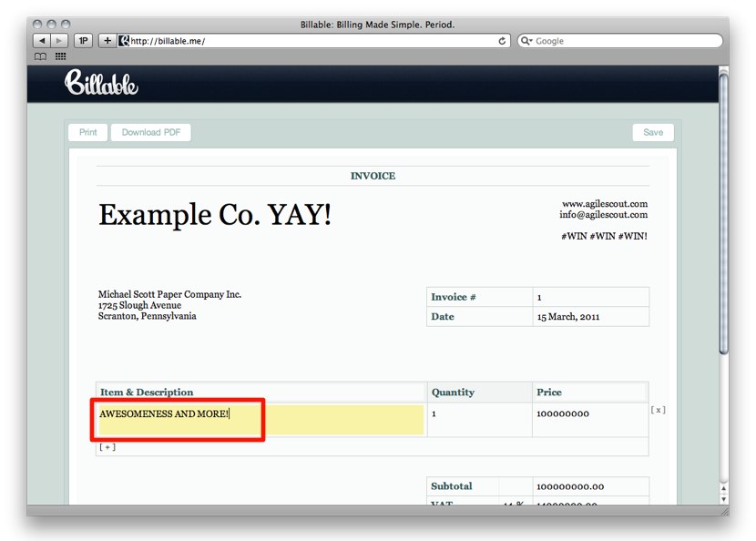Go forward with the browser forward arrow

coord(59,41)
